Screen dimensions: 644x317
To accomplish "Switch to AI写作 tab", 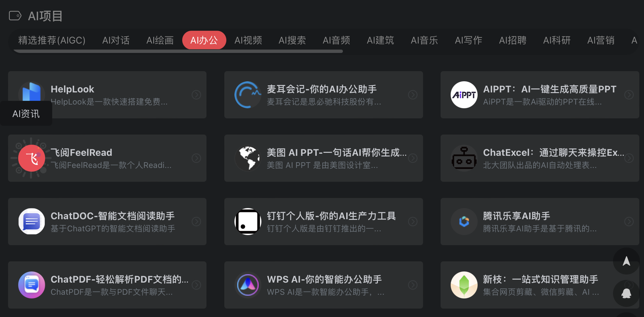I will [469, 40].
